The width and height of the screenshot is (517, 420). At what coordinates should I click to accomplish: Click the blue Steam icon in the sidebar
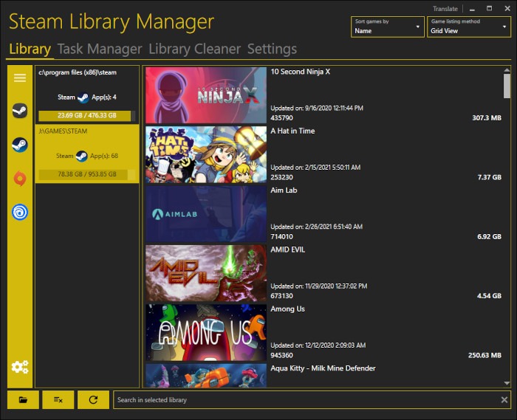tap(20, 145)
